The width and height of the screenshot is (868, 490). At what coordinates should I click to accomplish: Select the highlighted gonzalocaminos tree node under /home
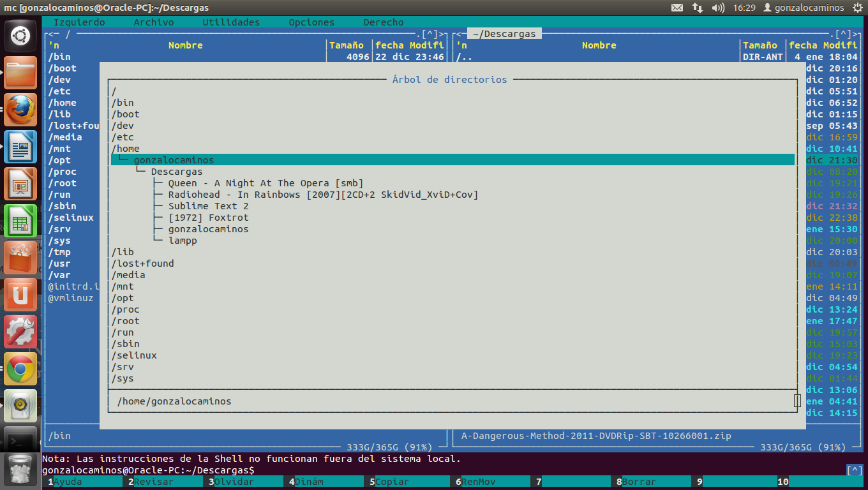[453, 160]
